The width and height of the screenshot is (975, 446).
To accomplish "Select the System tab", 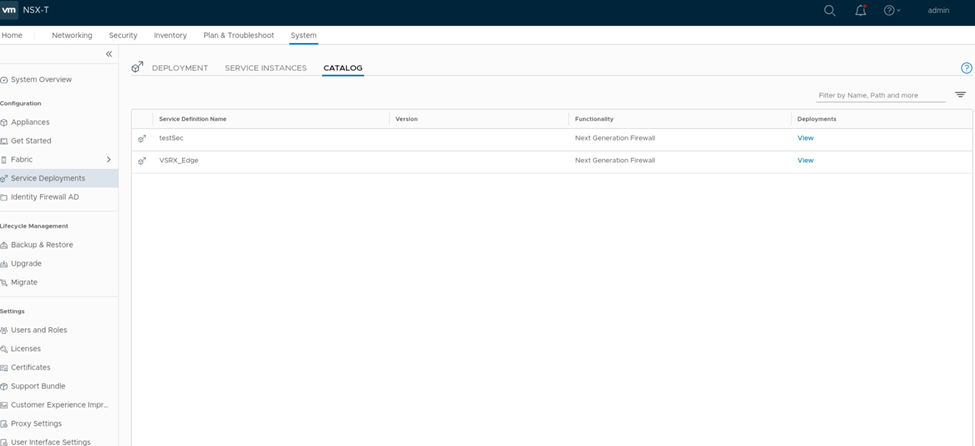I will 303,35.
